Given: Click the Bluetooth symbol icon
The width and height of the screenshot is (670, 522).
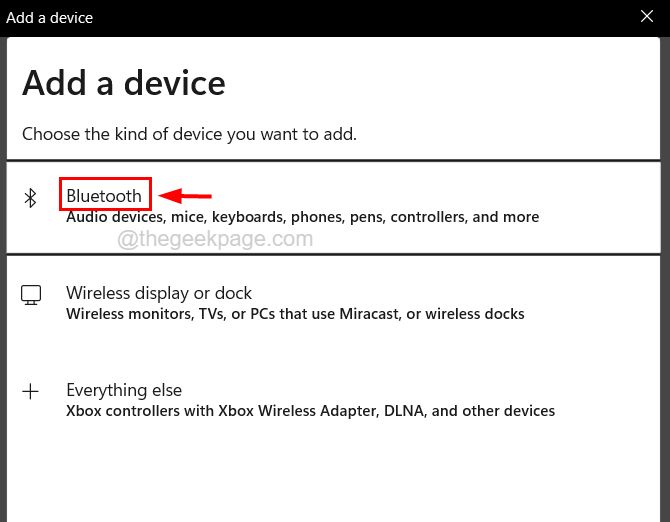Looking at the screenshot, I should point(31,198).
